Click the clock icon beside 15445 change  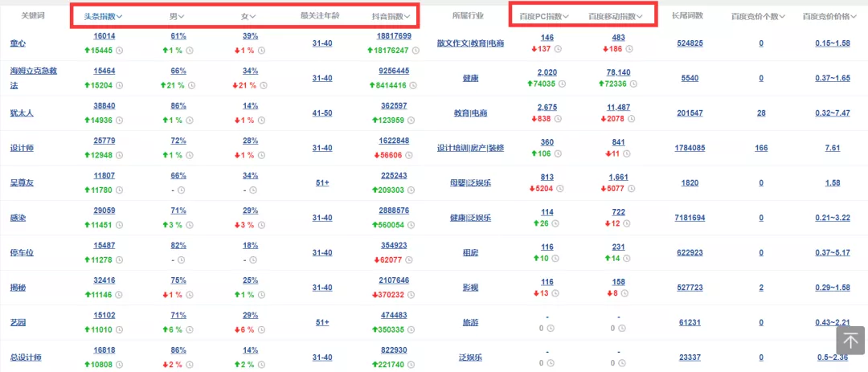point(119,51)
